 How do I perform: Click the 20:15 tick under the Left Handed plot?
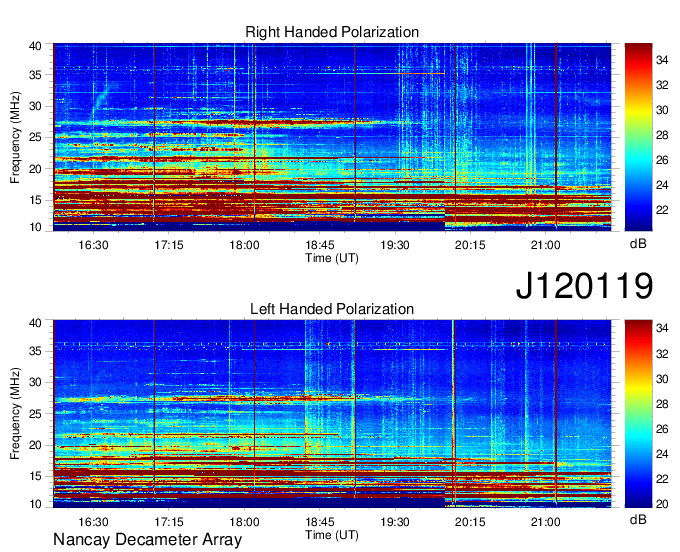point(470,522)
